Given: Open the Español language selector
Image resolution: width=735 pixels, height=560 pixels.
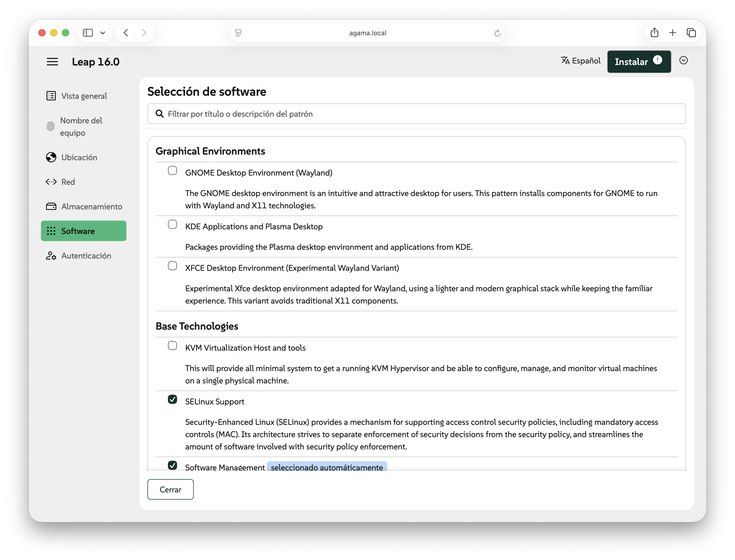Looking at the screenshot, I should [x=581, y=61].
